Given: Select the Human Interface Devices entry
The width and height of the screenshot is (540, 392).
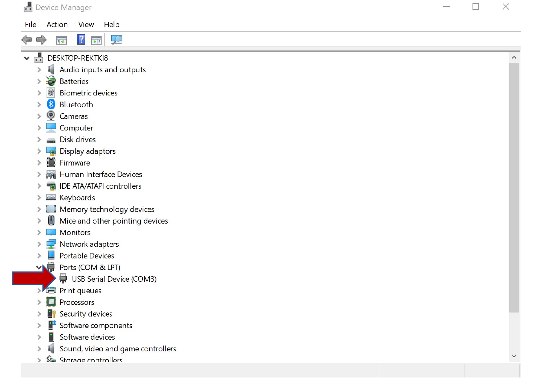Looking at the screenshot, I should [x=101, y=175].
